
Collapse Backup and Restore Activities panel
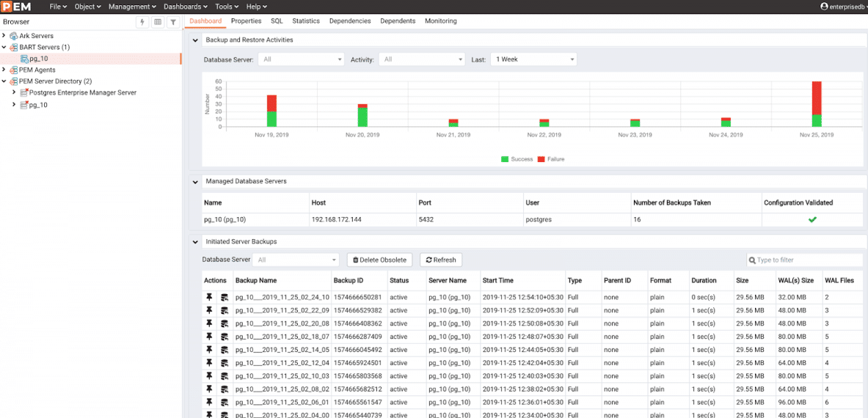(x=195, y=40)
